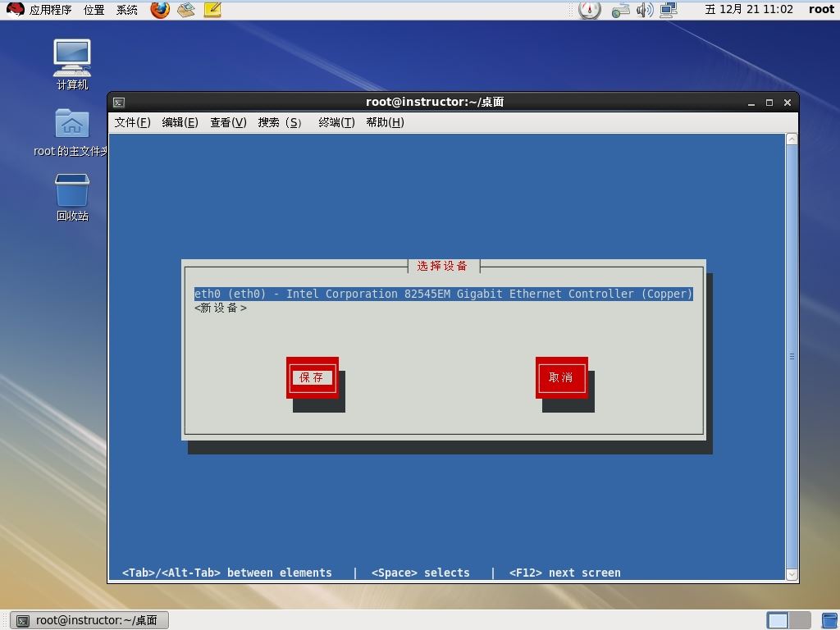Open the terminal Edit menu
This screenshot has height=630, width=840.
tap(180, 123)
